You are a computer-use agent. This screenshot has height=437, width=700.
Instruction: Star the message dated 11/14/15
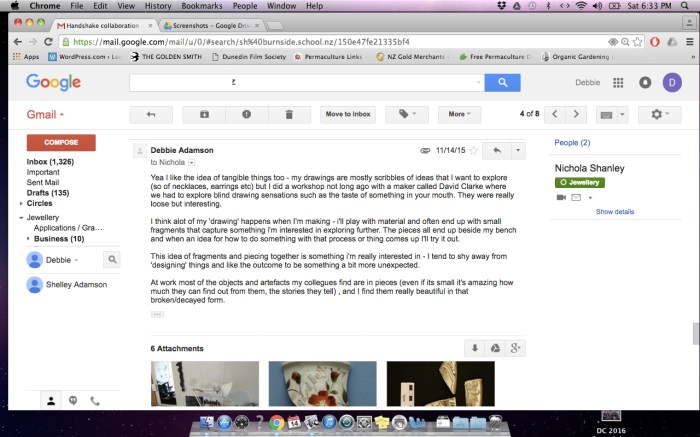[x=474, y=150]
